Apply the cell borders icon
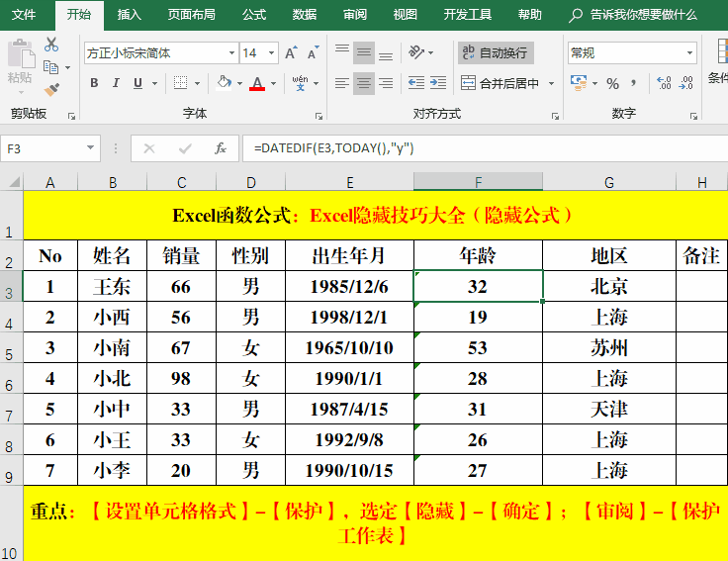The height and width of the screenshot is (561, 728). pos(181,83)
